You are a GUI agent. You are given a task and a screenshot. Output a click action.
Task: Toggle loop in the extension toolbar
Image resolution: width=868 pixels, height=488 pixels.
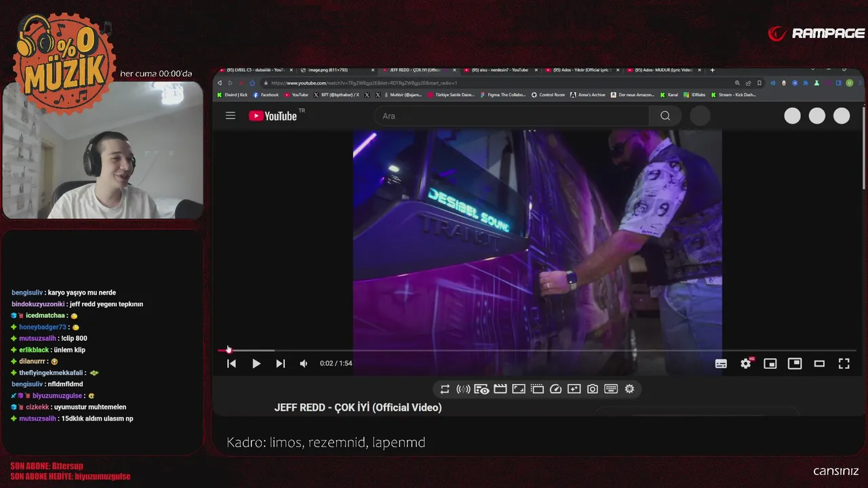[445, 389]
